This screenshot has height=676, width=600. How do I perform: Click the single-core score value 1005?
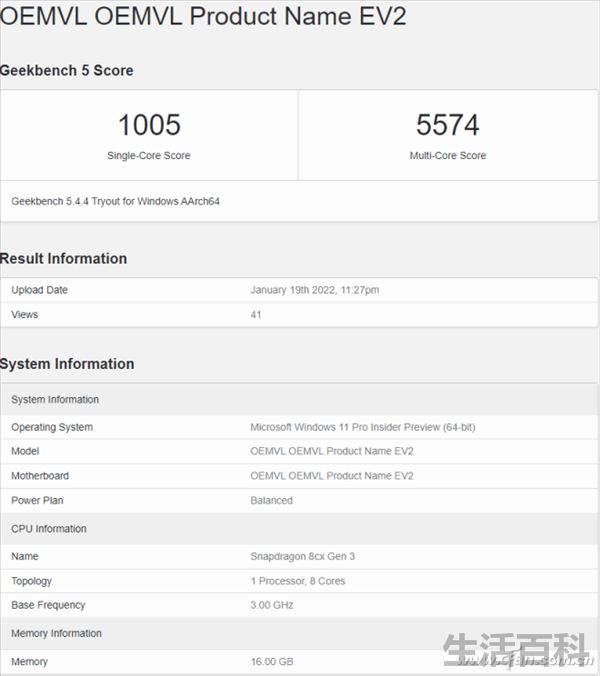point(149,125)
